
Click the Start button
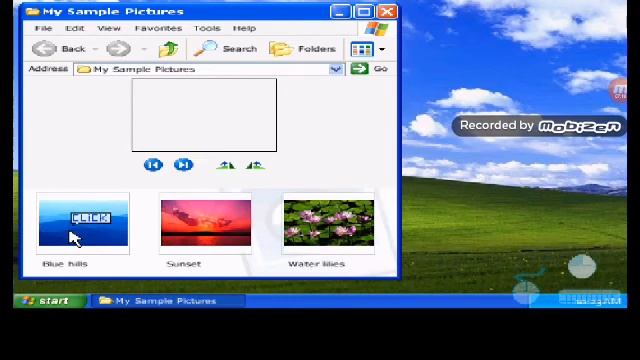click(51, 301)
